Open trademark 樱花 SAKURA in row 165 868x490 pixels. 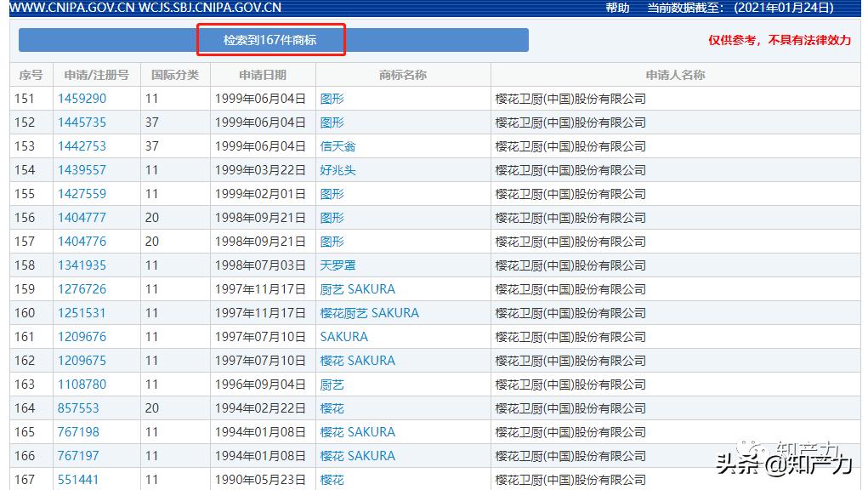(358, 432)
